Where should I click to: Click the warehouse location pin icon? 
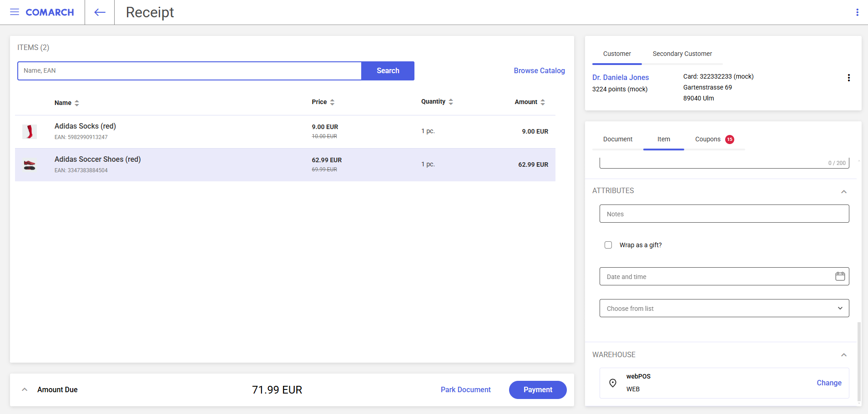pos(613,383)
